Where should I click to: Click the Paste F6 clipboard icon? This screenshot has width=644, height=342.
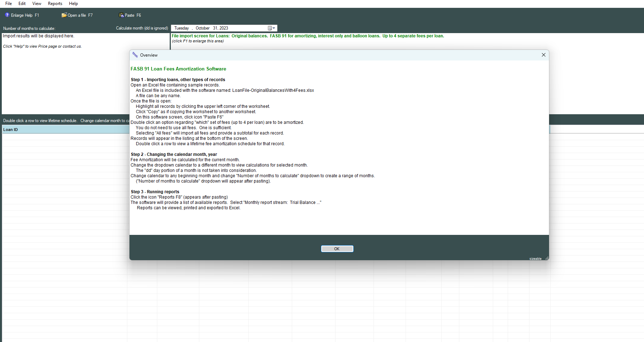pyautogui.click(x=121, y=15)
